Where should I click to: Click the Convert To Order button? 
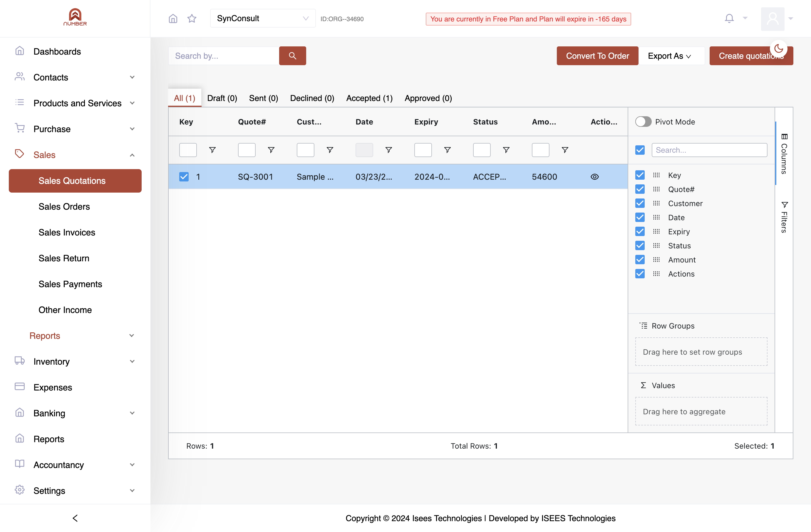(597, 56)
